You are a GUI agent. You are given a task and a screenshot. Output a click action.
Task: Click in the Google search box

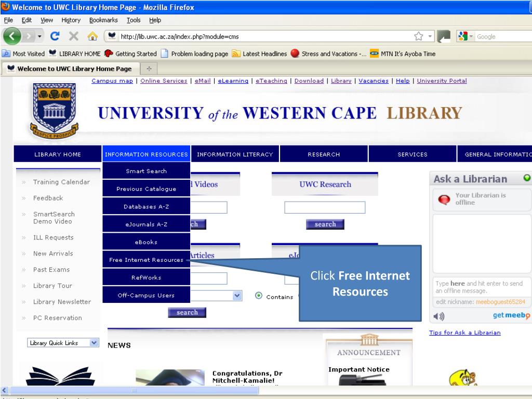[x=503, y=37]
